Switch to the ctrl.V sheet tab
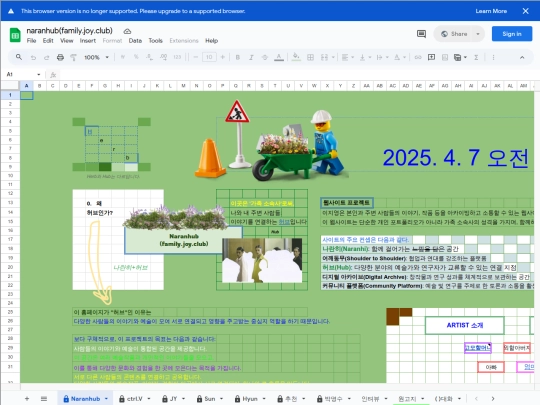 coord(134,399)
